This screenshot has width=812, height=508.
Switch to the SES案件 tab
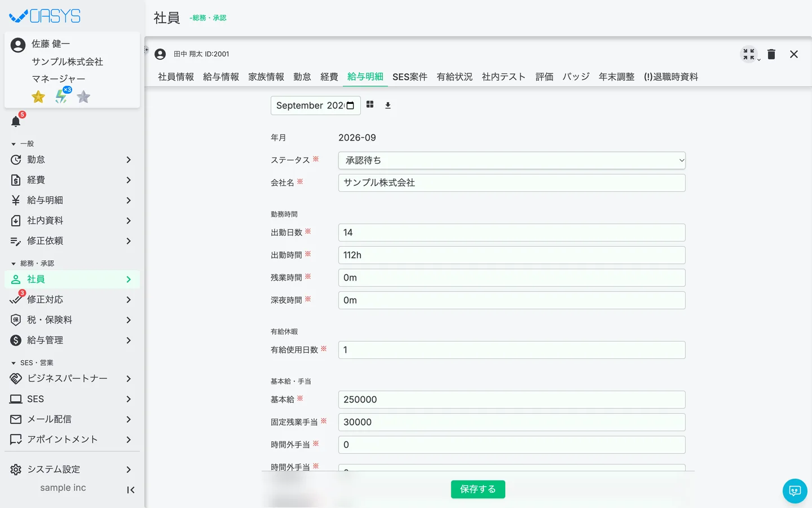pyautogui.click(x=410, y=77)
